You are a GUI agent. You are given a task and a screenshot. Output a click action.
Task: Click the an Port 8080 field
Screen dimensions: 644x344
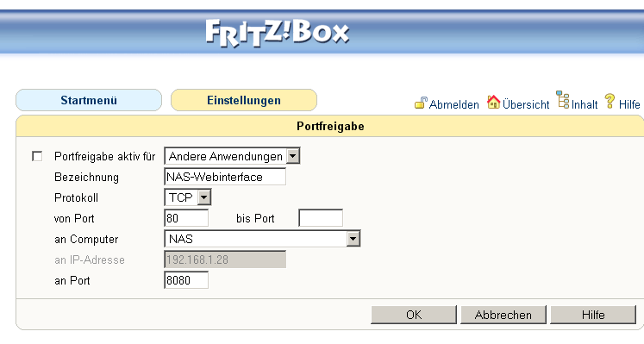186,280
